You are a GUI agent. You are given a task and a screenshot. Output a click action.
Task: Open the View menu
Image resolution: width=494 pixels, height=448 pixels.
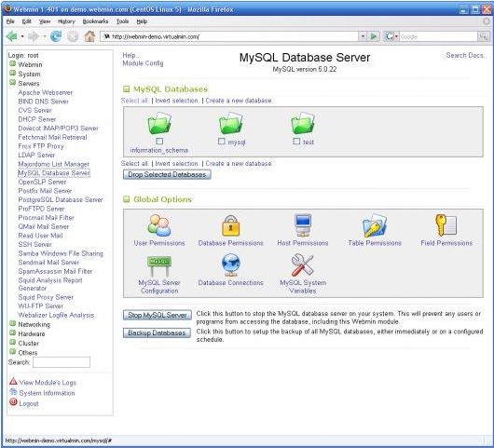[x=45, y=21]
